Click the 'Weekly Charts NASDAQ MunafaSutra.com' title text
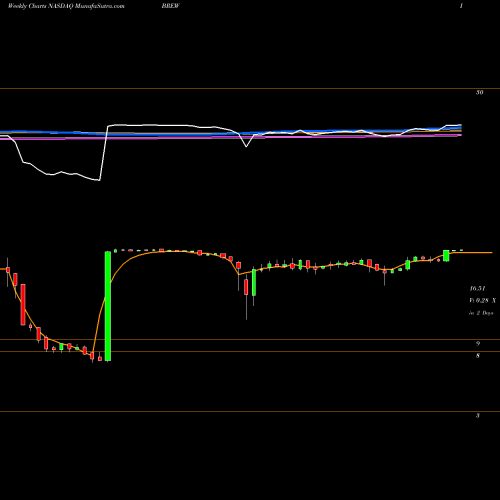 click(66, 6)
